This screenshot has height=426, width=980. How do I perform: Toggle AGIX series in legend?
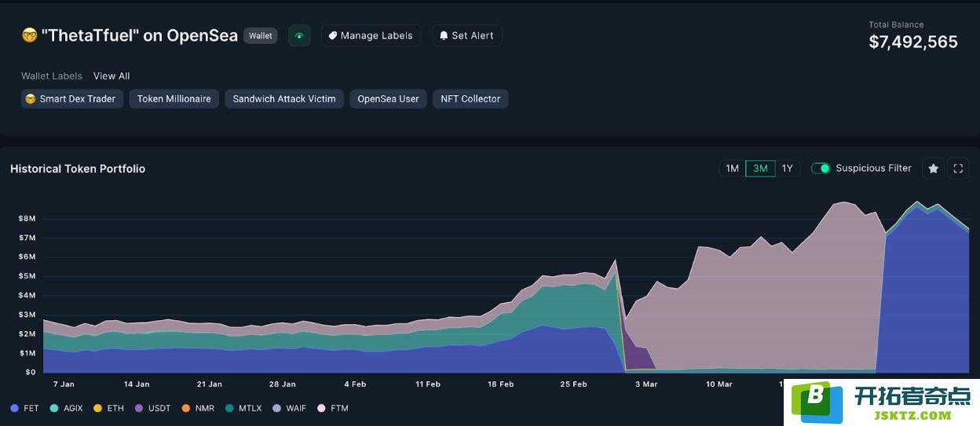click(x=66, y=408)
